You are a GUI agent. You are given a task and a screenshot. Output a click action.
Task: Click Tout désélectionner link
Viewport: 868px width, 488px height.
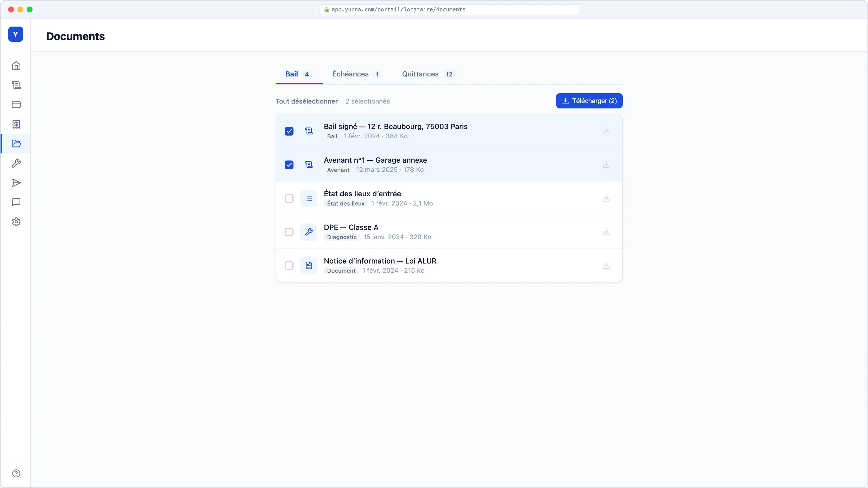(306, 101)
